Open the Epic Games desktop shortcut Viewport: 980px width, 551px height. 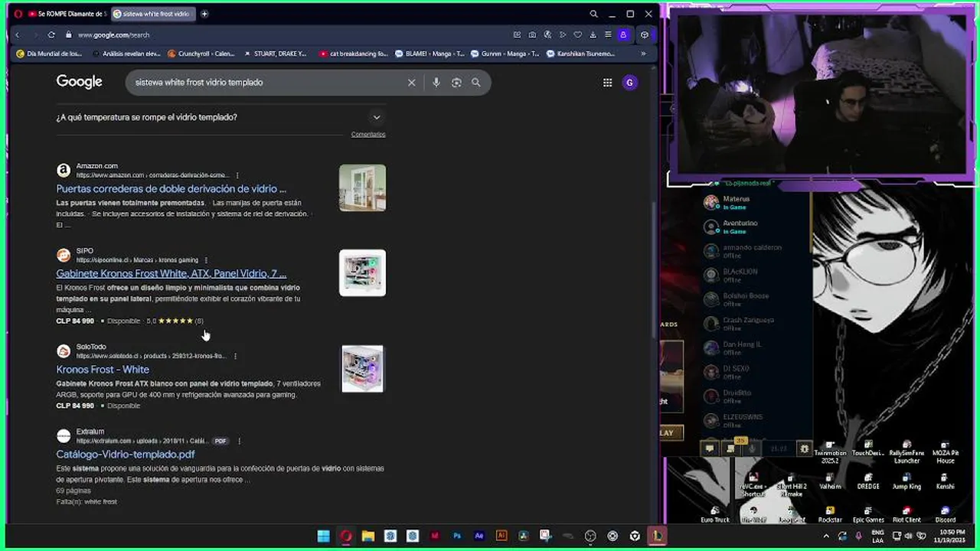[x=868, y=514]
